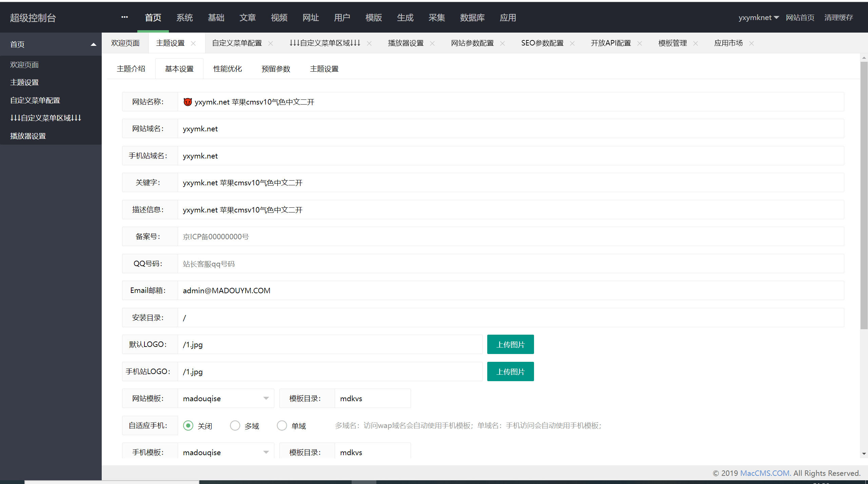This screenshot has width=868, height=484.
Task: Click the 关键字 input field
Action: click(511, 183)
